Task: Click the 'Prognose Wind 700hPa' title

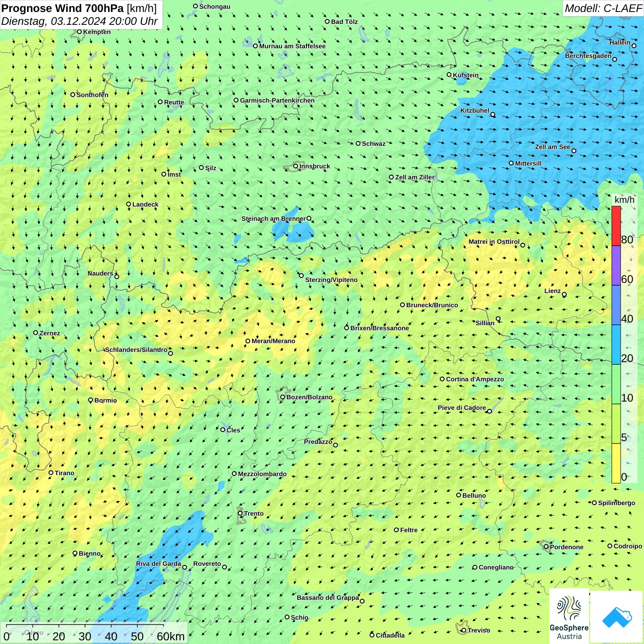Action: [63, 8]
